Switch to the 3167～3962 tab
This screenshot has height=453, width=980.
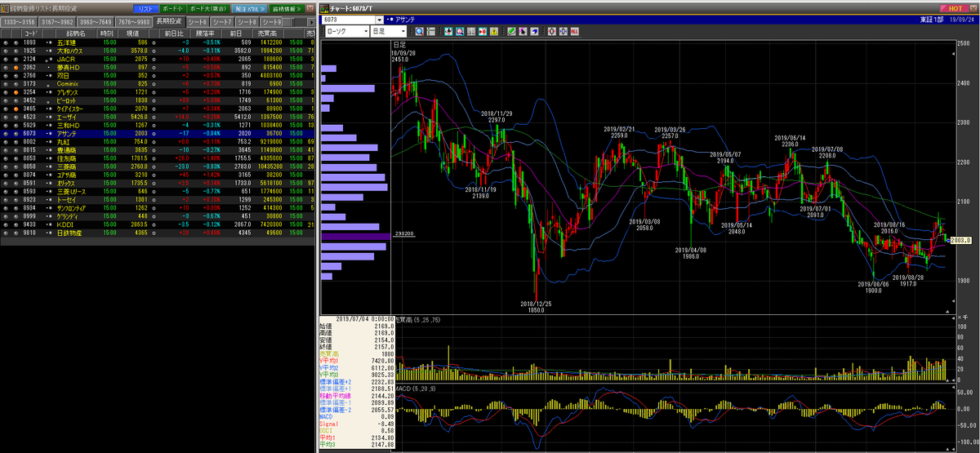click(x=57, y=21)
